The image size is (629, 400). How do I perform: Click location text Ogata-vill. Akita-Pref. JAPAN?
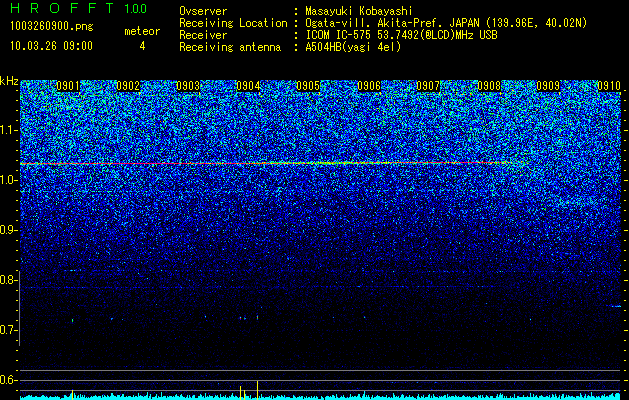[393, 23]
